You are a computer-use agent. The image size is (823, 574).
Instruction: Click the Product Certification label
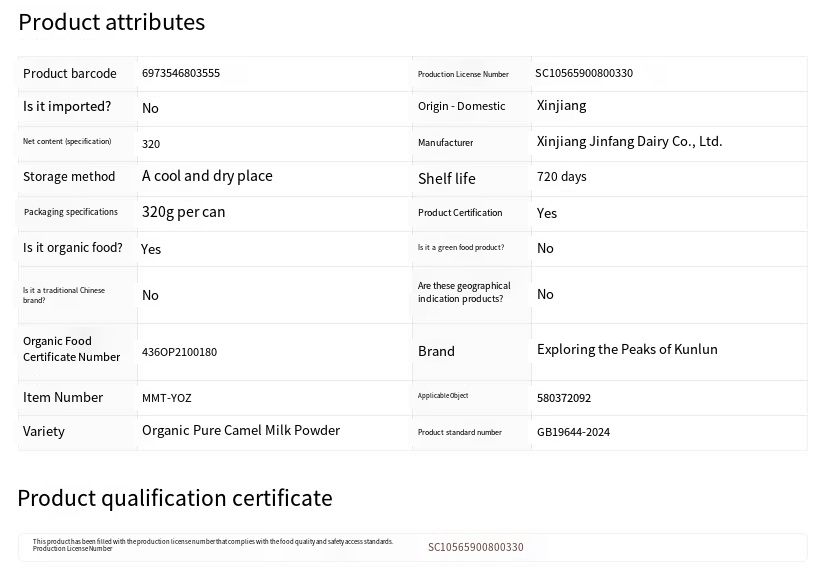pos(460,213)
